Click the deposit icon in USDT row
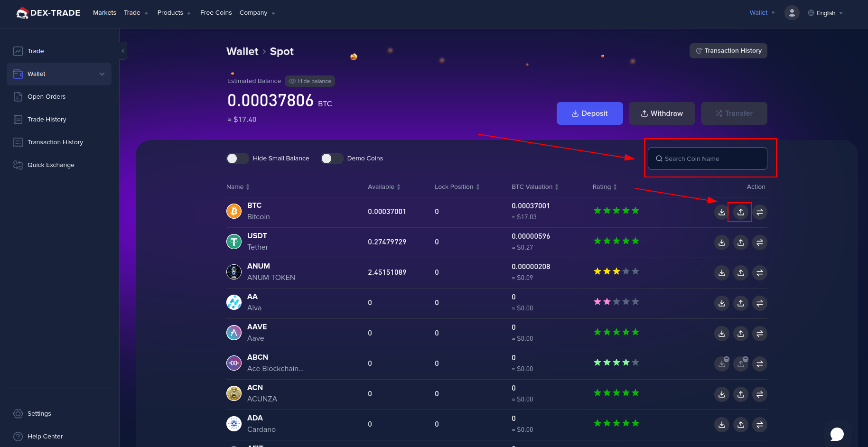 (722, 242)
